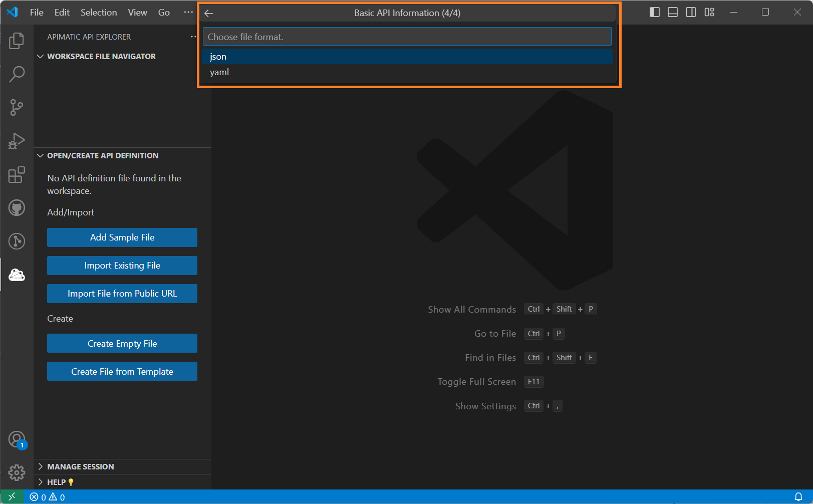This screenshot has width=813, height=504.
Task: Click the Toggle Full Screen hint
Action: (476, 382)
